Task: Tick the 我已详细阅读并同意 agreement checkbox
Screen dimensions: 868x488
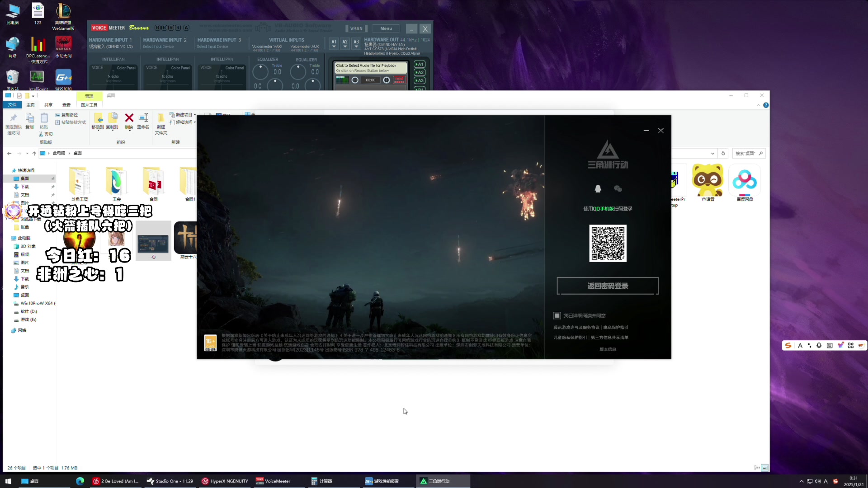Action: (557, 315)
